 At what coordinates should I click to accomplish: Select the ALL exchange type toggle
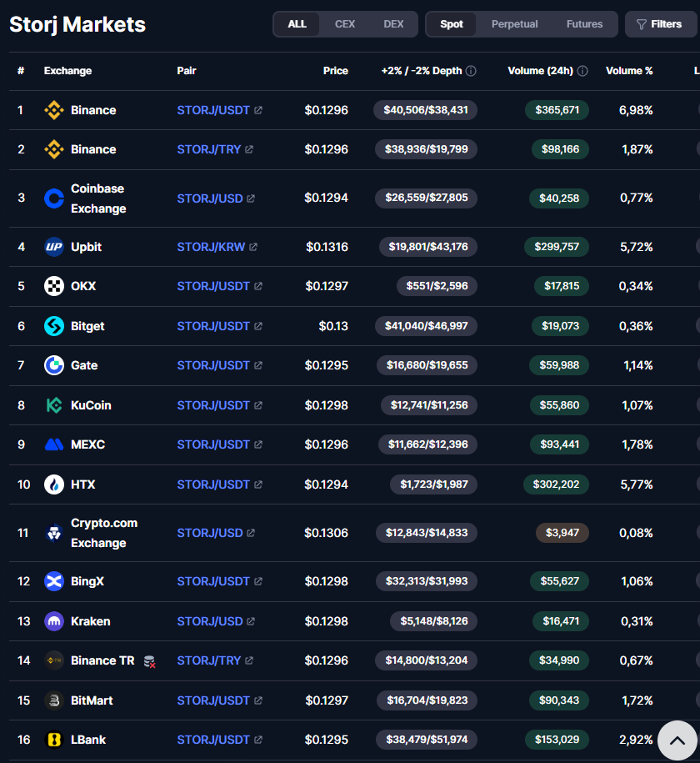[297, 24]
